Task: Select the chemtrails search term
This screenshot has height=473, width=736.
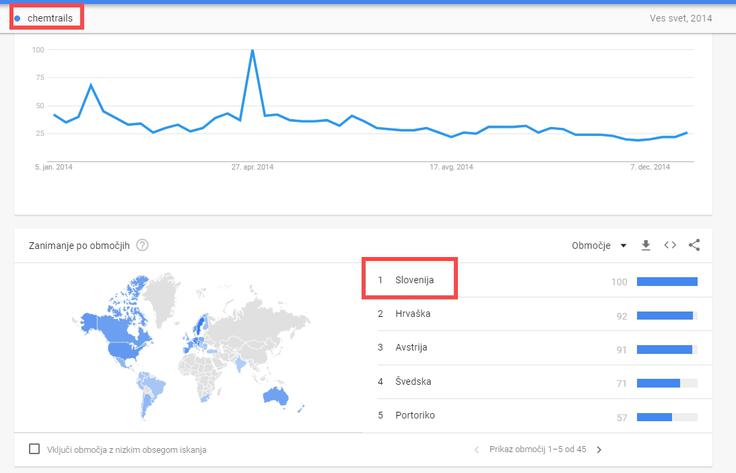Action: click(x=50, y=18)
